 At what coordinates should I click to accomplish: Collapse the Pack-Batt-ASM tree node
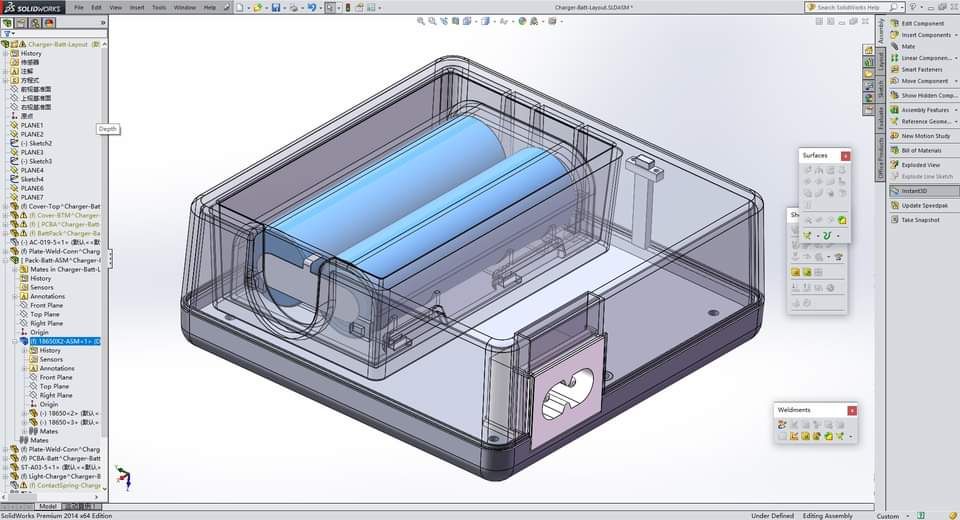pyautogui.click(x=6, y=260)
